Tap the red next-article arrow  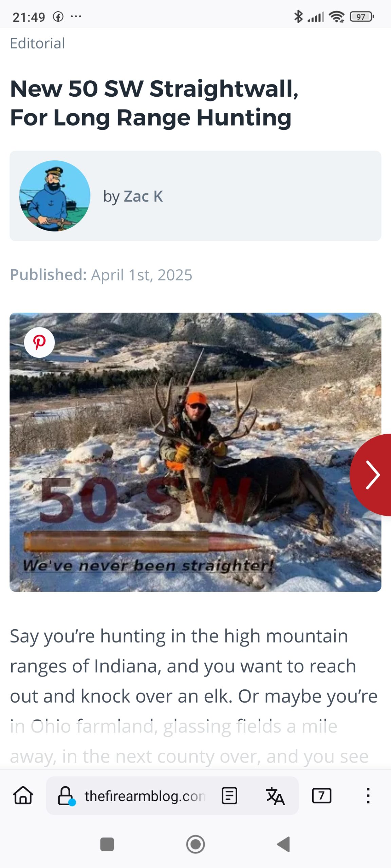372,475
